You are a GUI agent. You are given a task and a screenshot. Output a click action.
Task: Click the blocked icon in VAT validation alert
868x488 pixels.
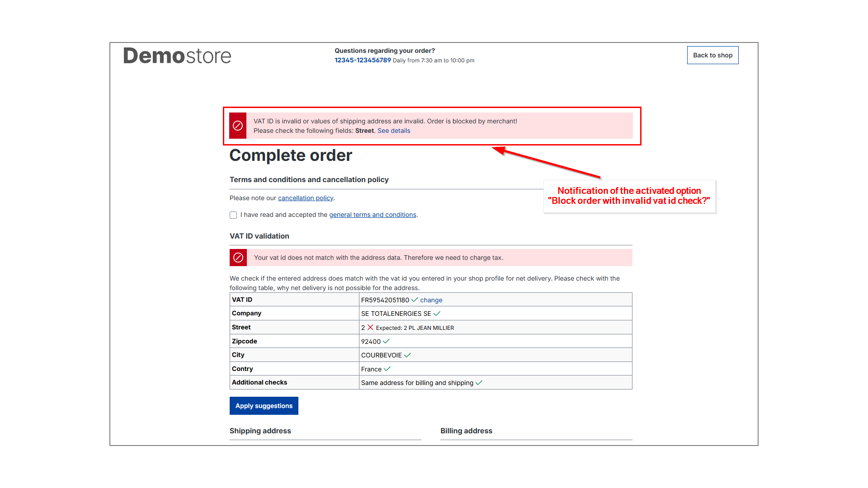click(238, 258)
